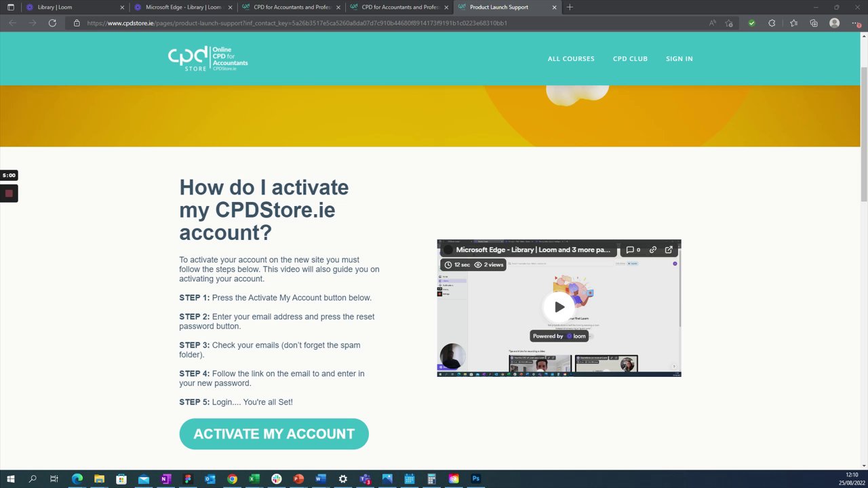Image resolution: width=868 pixels, height=488 pixels.
Task: Open Photoshop from taskbar
Action: pos(475,479)
